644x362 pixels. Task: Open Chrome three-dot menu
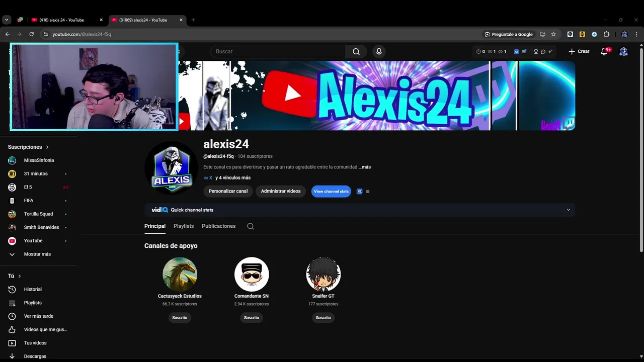point(637,34)
